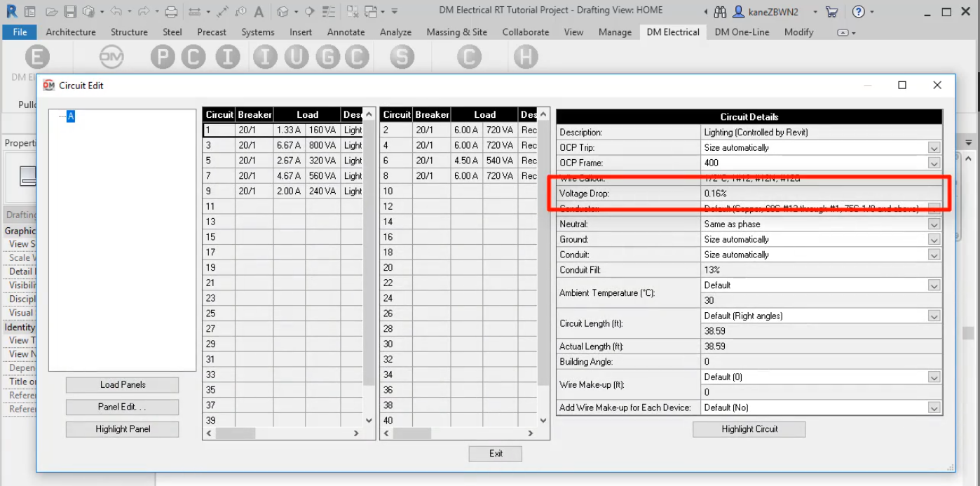The height and width of the screenshot is (486, 980).
Task: Click the user account icon for kaneZBWN2
Action: [x=738, y=12]
